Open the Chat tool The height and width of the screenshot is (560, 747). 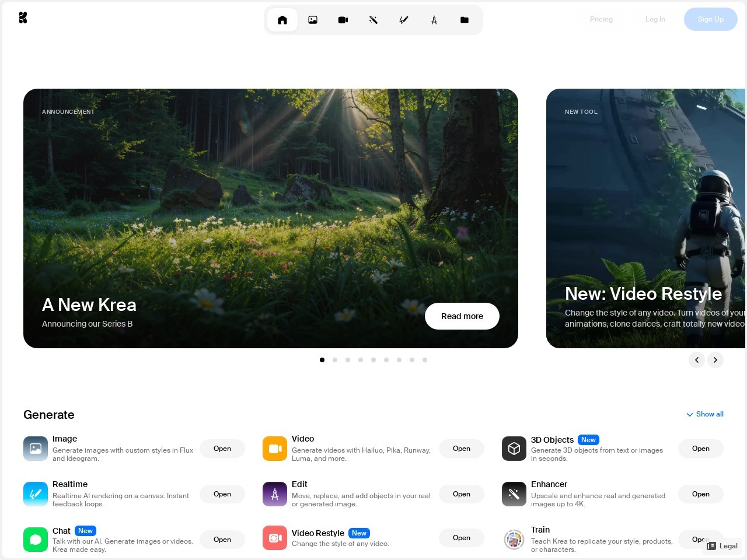222,540
